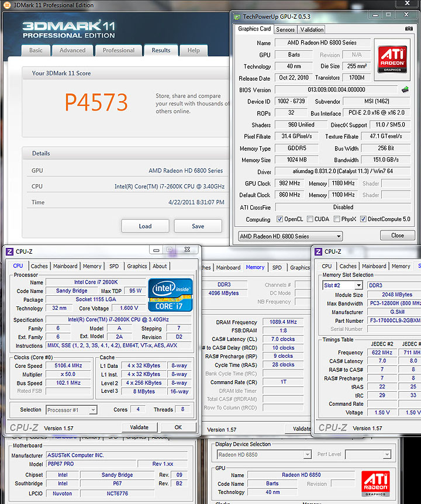Click the GPU-Z camera screenshot icon
The image size is (421, 504).
click(409, 29)
